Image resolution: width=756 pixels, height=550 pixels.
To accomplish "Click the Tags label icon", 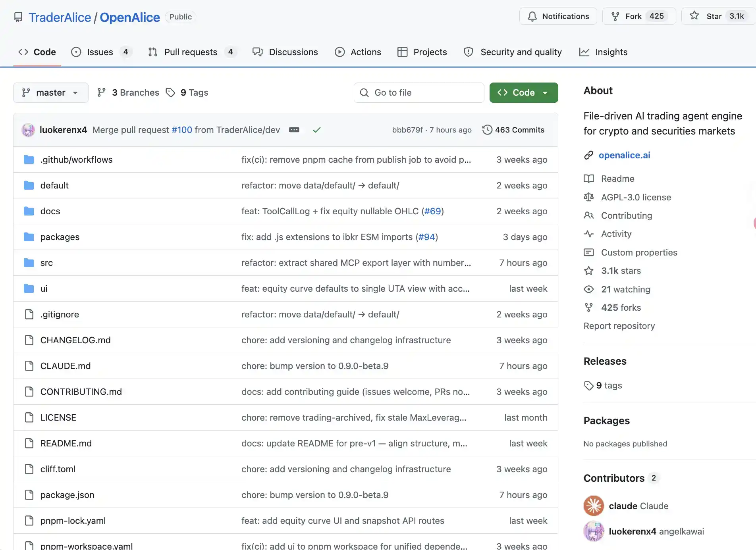I will pyautogui.click(x=170, y=92).
